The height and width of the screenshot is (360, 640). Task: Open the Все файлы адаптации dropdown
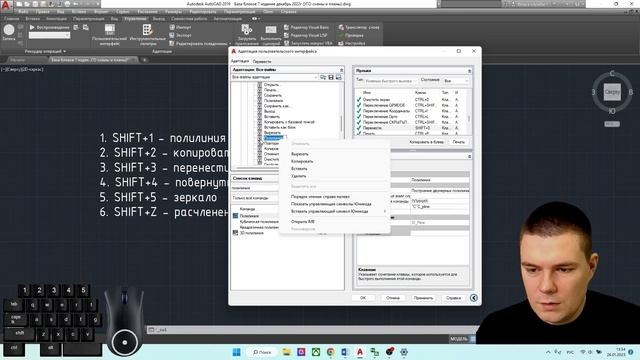point(274,77)
